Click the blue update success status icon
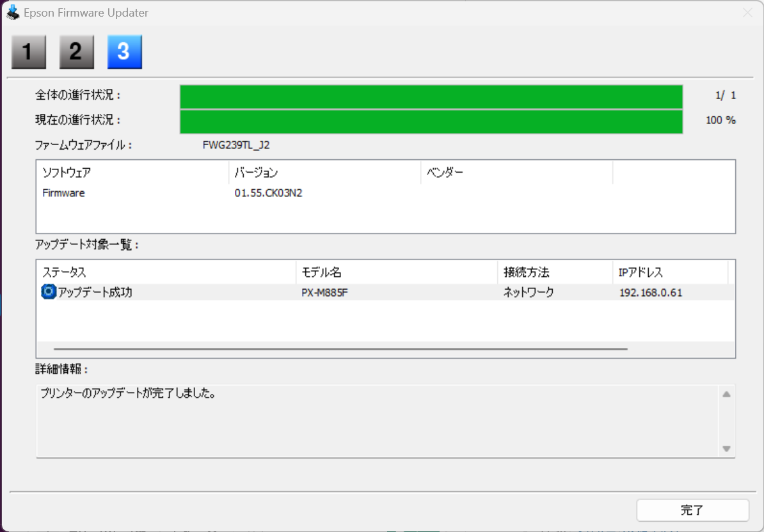 tap(48, 292)
